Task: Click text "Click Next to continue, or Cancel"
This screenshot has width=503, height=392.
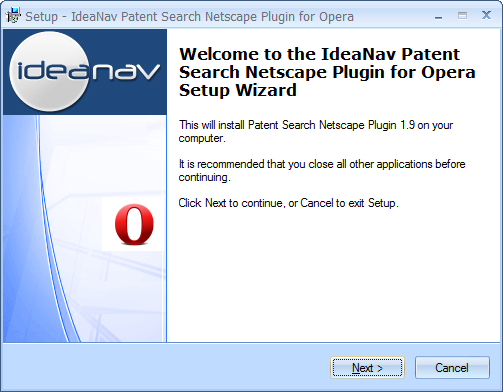Action: click(256, 203)
